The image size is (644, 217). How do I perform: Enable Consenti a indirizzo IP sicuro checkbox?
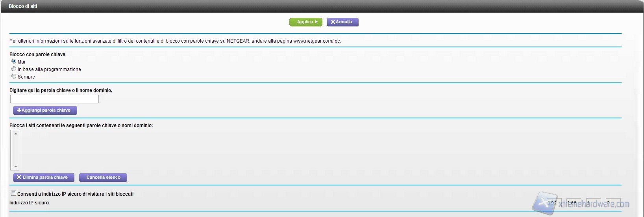pyautogui.click(x=14, y=193)
